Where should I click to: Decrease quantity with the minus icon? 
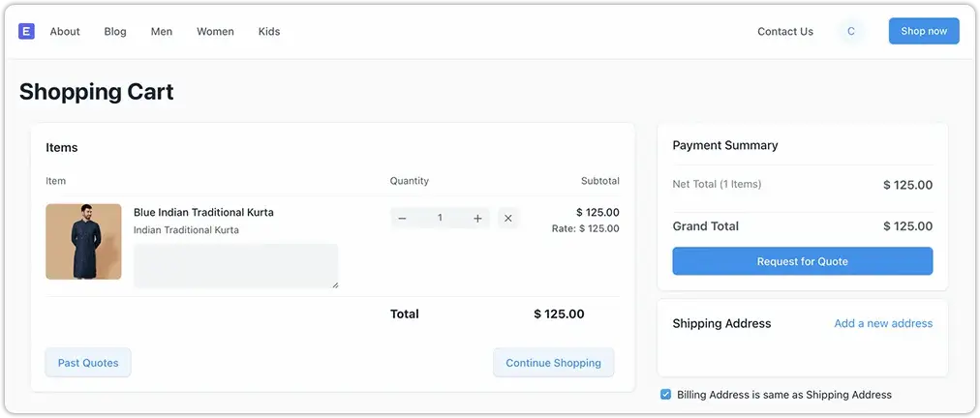(x=403, y=219)
